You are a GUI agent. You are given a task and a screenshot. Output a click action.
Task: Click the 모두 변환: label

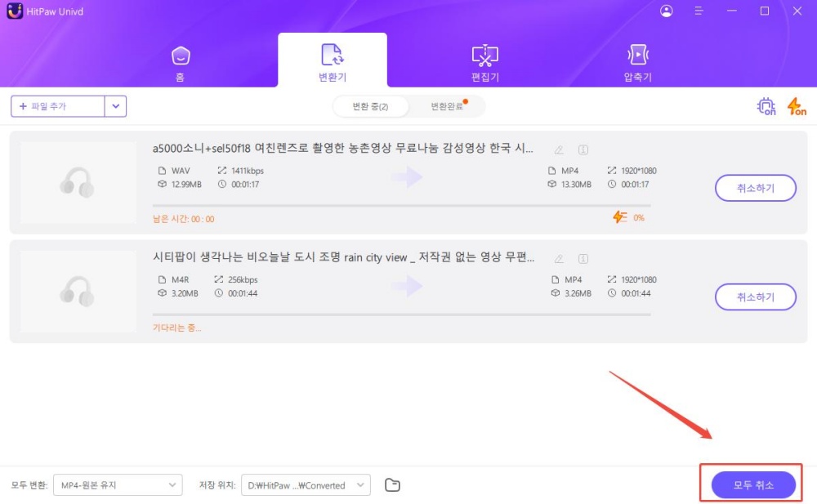pyautogui.click(x=29, y=485)
